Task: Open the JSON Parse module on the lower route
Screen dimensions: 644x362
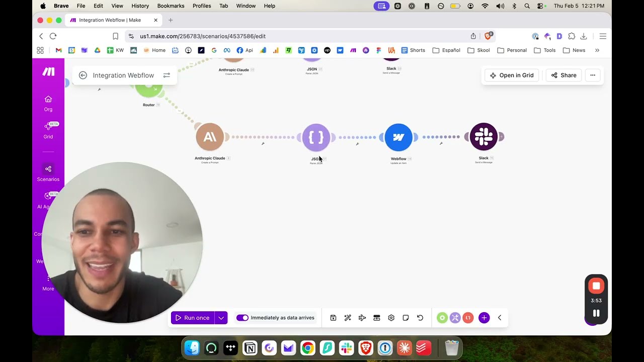Action: [x=316, y=137]
